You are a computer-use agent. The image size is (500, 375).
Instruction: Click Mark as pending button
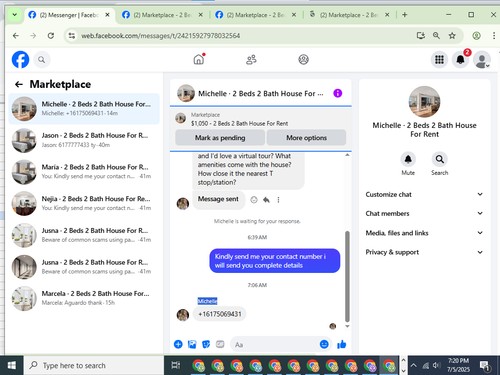220,138
